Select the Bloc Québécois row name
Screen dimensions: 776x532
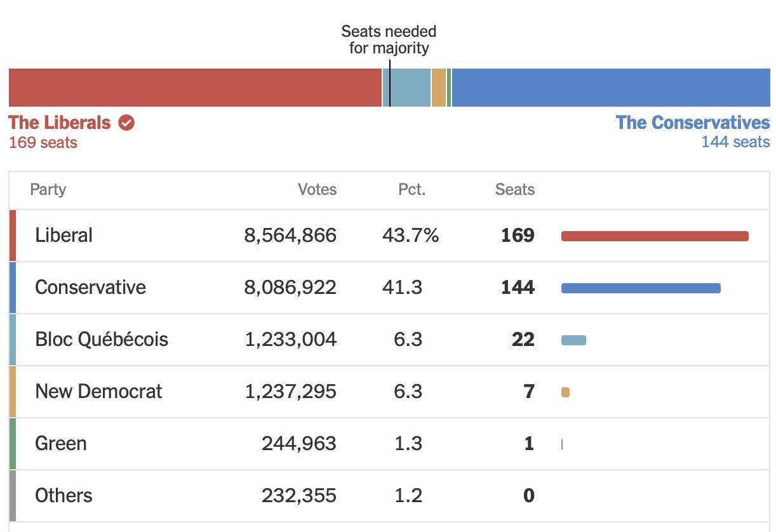click(x=102, y=340)
